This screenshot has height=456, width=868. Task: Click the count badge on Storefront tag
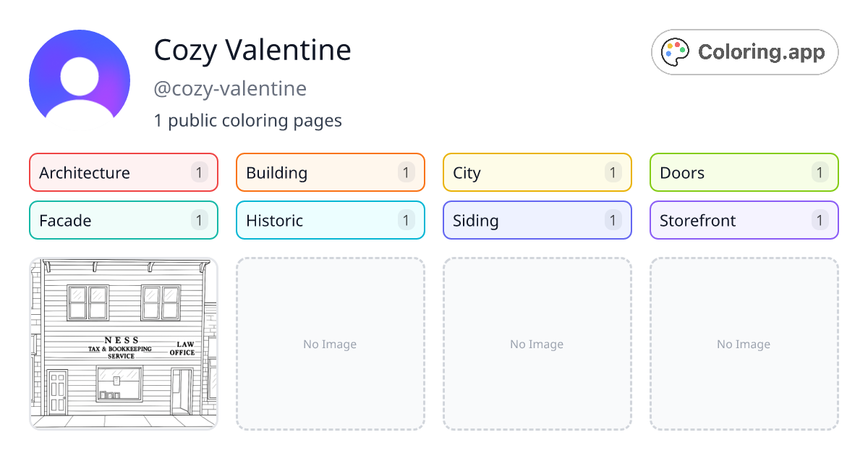[820, 220]
